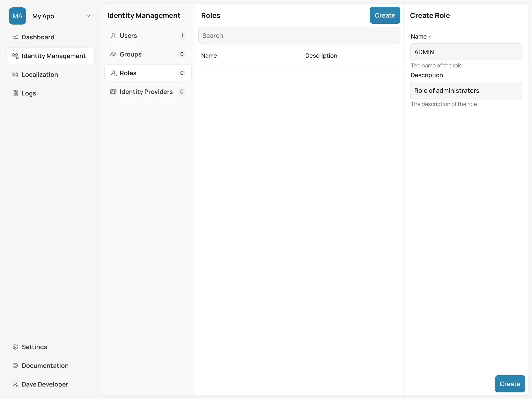This screenshot has width=532, height=399.
Task: Click the Logs clipboard icon
Action: coord(15,93)
